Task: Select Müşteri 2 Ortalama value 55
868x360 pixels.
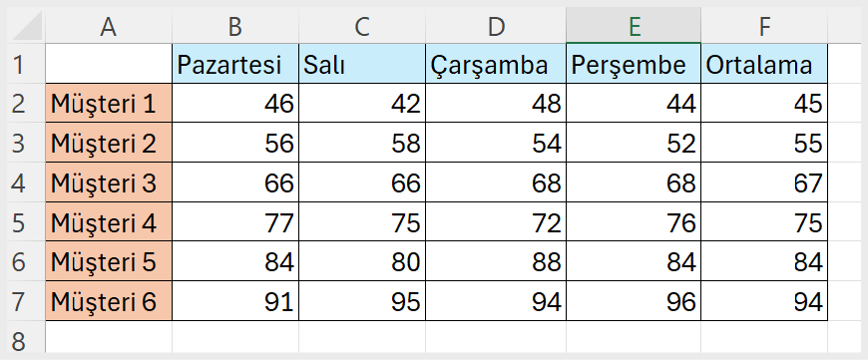Action: click(764, 143)
